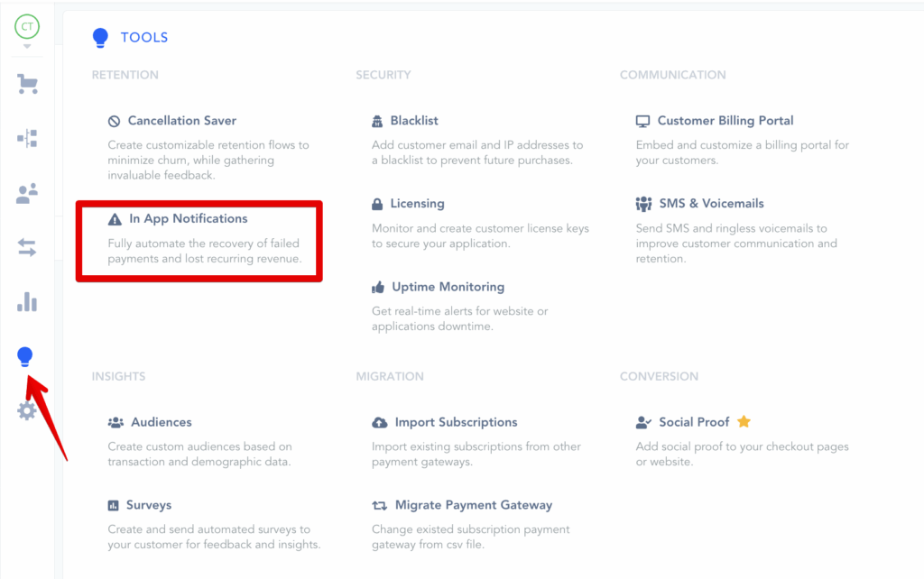Click the transactions arrows sidebar icon

pos(27,248)
